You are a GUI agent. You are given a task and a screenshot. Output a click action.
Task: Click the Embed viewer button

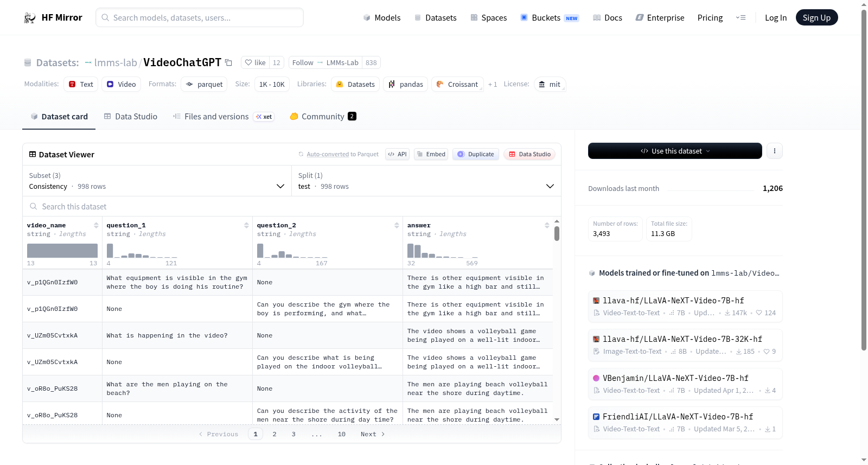coord(431,154)
